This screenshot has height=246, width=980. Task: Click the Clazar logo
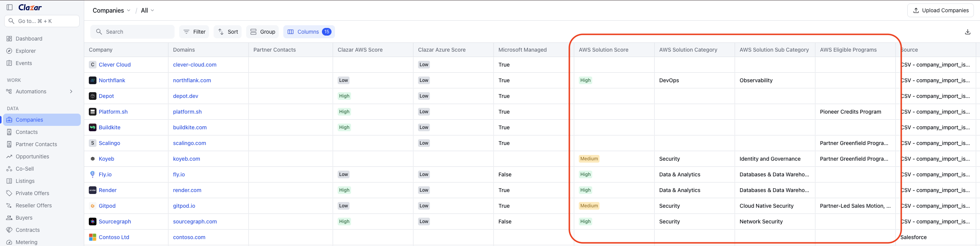30,7
